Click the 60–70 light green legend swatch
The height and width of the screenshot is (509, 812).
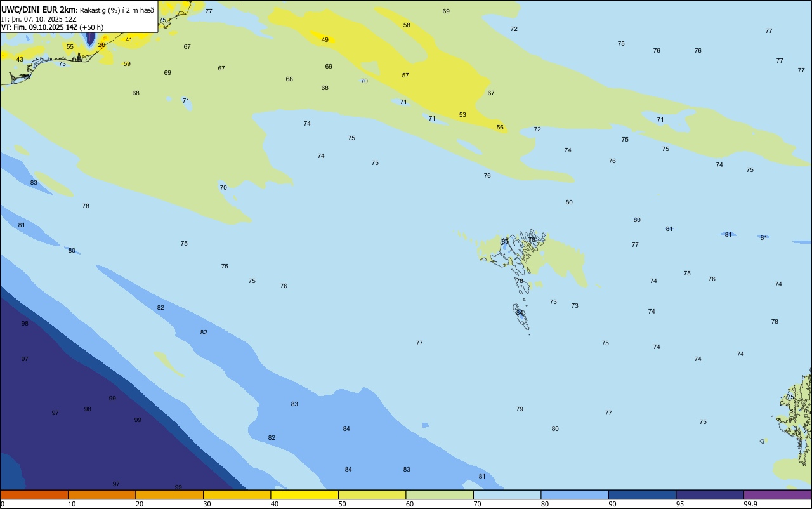coord(440,494)
